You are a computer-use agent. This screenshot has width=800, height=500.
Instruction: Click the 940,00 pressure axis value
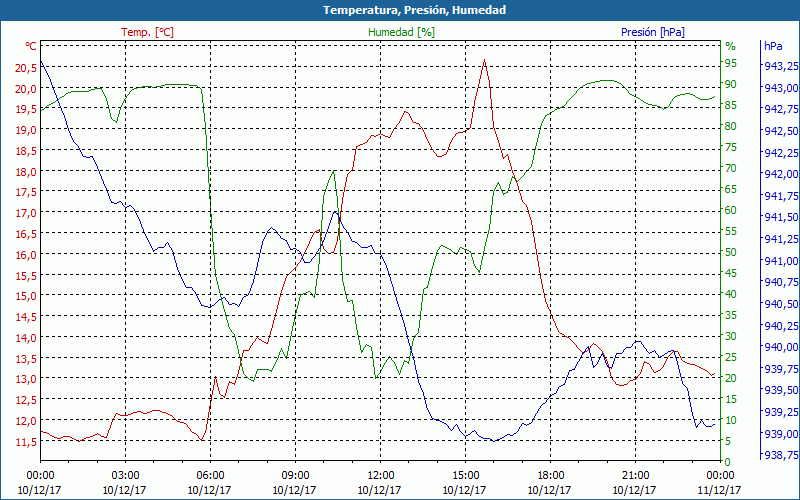coord(781,347)
